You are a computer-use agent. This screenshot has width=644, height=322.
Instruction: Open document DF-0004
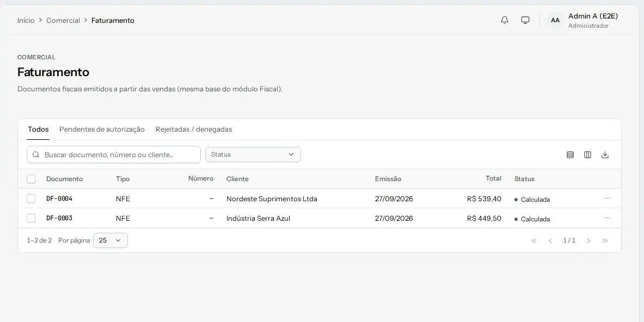tap(59, 199)
